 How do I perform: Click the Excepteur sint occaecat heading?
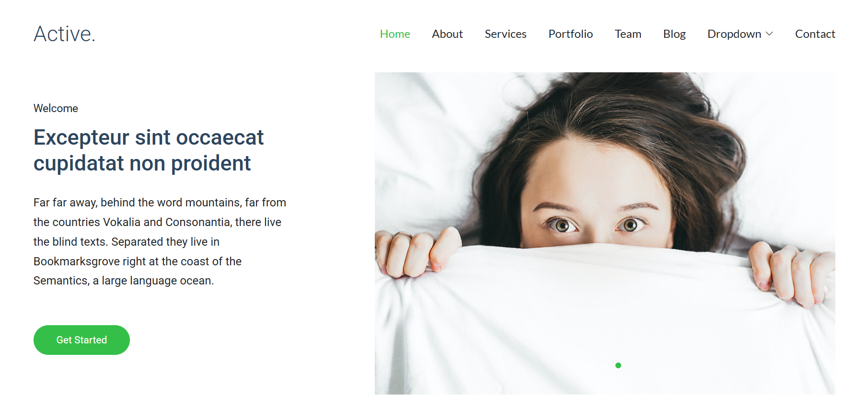pos(149,150)
